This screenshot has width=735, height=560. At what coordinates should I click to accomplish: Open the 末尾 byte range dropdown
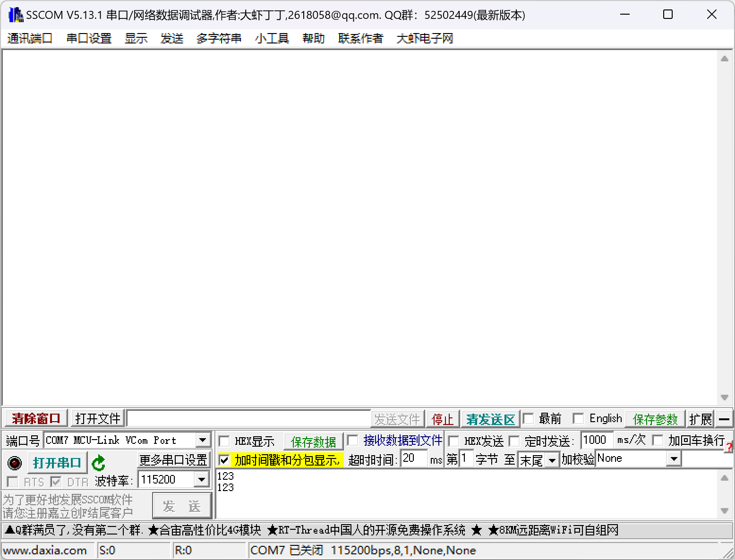point(552,460)
